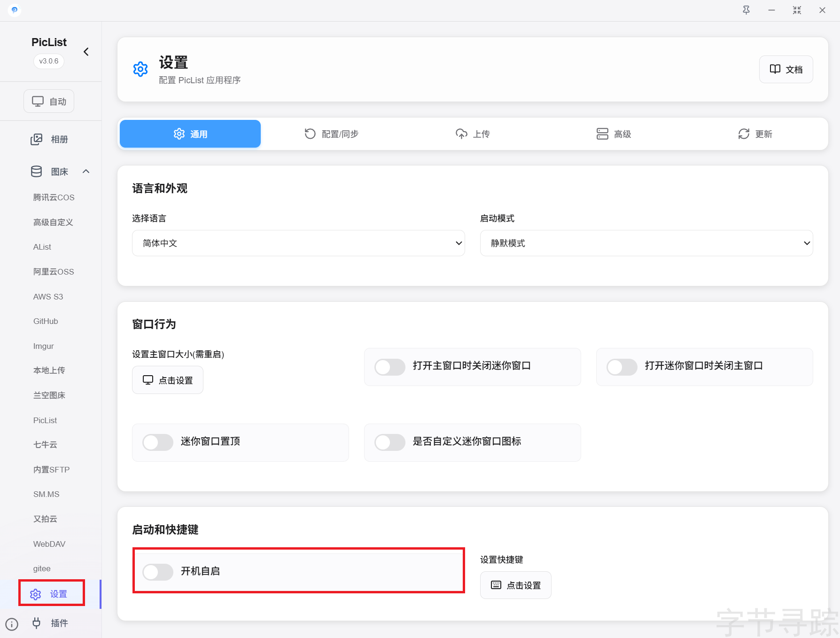This screenshot has width=840, height=638.
Task: Select GitHub image host
Action: click(x=46, y=321)
